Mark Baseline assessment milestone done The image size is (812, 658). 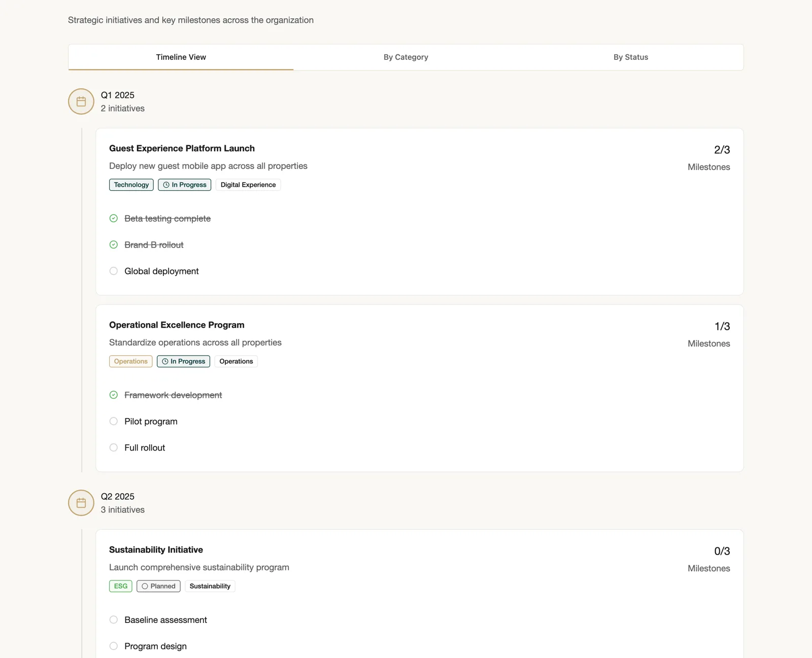click(x=114, y=619)
